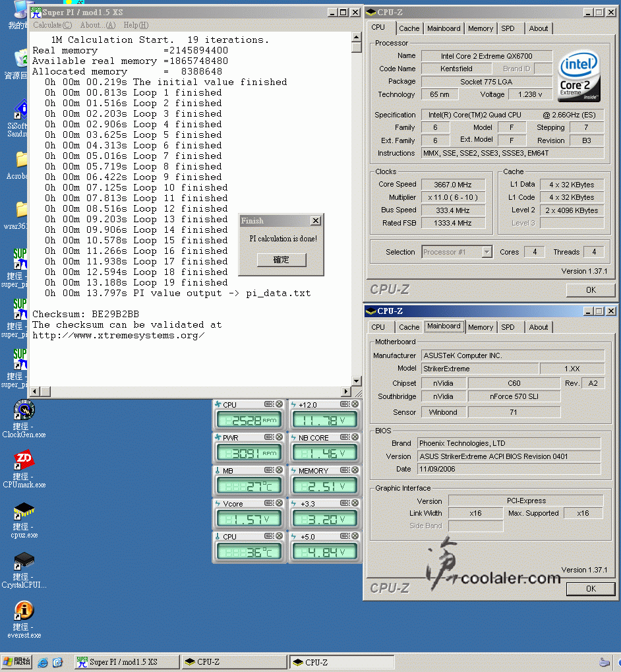Click the "ASUSTeK Computer INC." manufacturer field
Viewport: 621px width, 672px height.
(513, 355)
